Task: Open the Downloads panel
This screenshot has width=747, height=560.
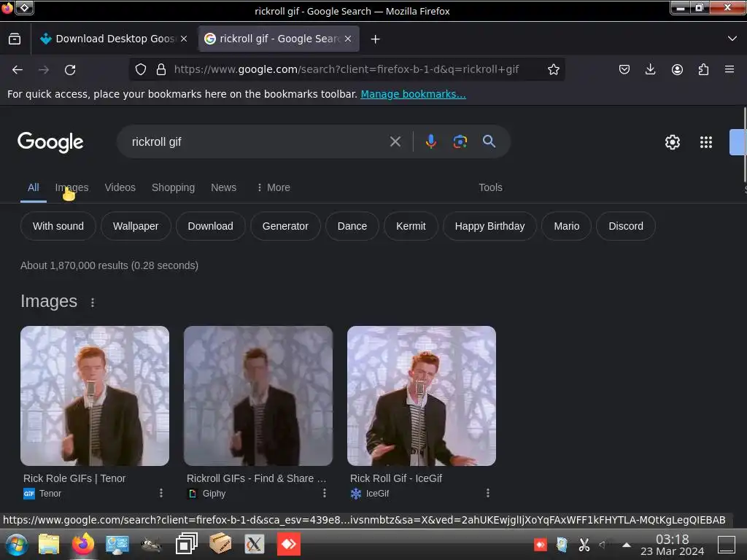Action: pyautogui.click(x=650, y=69)
